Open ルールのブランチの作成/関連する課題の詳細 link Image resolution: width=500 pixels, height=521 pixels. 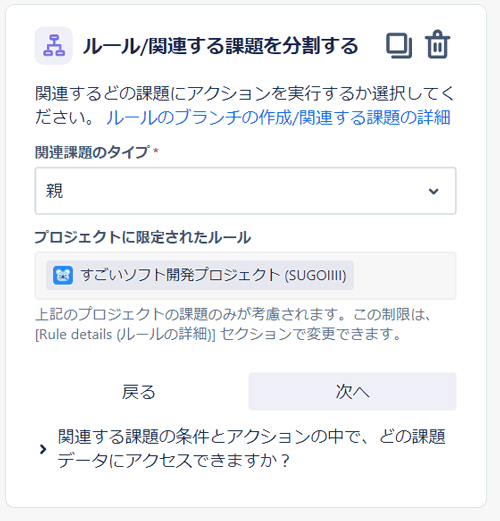[x=278, y=118]
